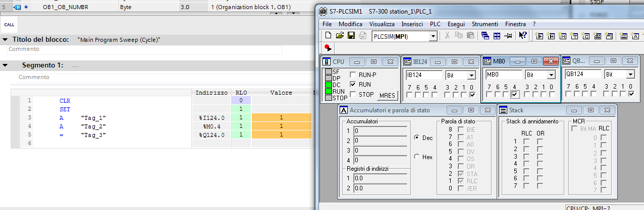
Task: Open the IB124 Bit format dropdown
Action: pyautogui.click(x=471, y=75)
